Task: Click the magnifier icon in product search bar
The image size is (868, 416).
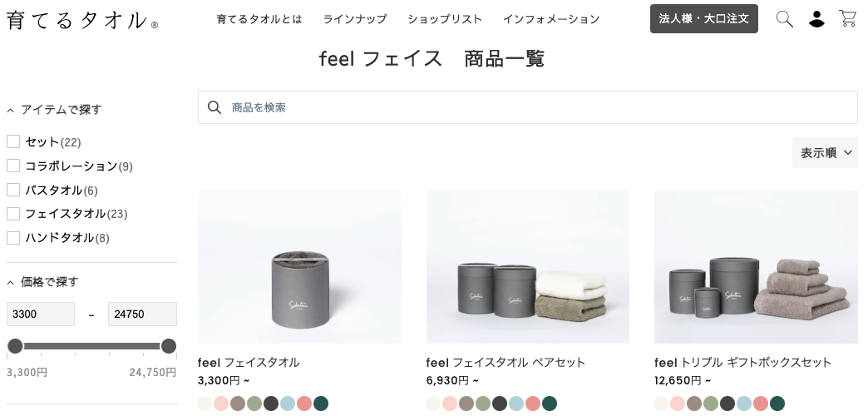Action: tap(215, 107)
